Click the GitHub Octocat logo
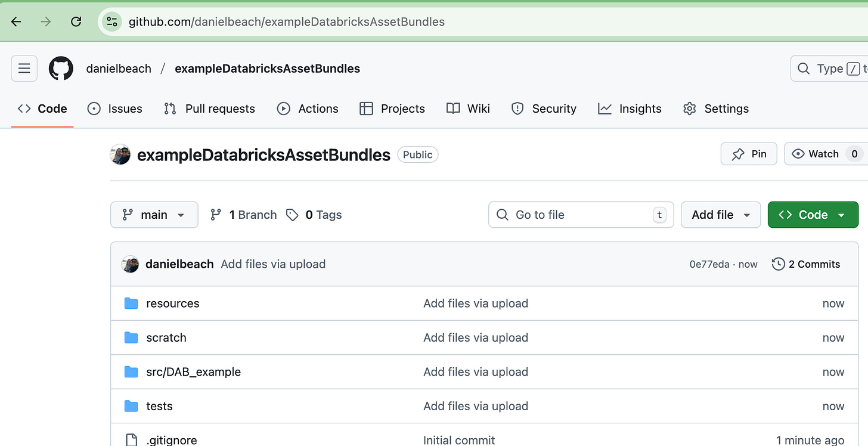Viewport: 868px width, 446px height. click(61, 69)
